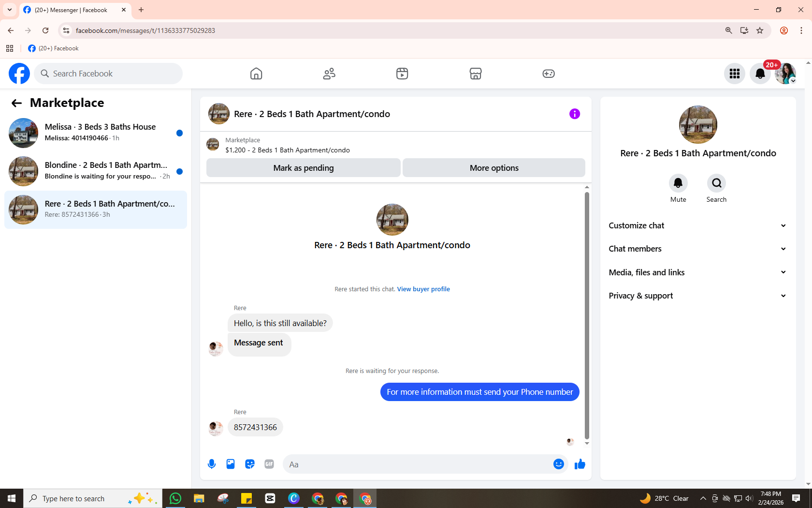Image resolution: width=812 pixels, height=508 pixels.
Task: Open Windows notification center icon
Action: 796,498
